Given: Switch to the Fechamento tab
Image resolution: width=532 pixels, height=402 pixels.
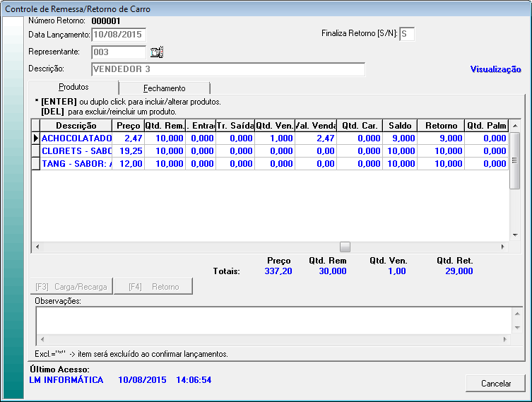Looking at the screenshot, I should point(164,88).
